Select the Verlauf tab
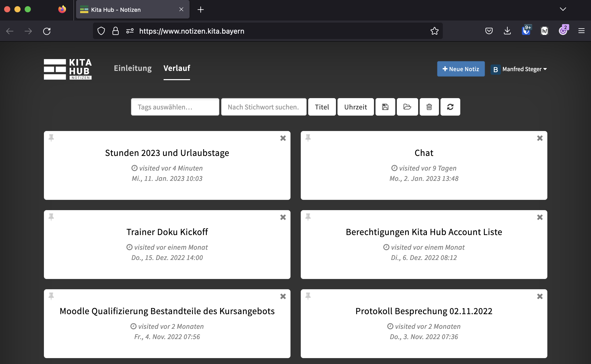This screenshot has width=591, height=364. pos(177,68)
